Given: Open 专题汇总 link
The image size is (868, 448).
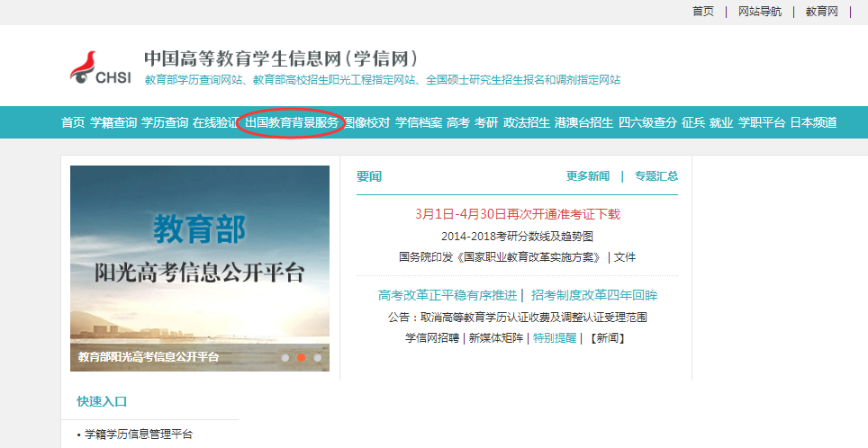Looking at the screenshot, I should [656, 176].
